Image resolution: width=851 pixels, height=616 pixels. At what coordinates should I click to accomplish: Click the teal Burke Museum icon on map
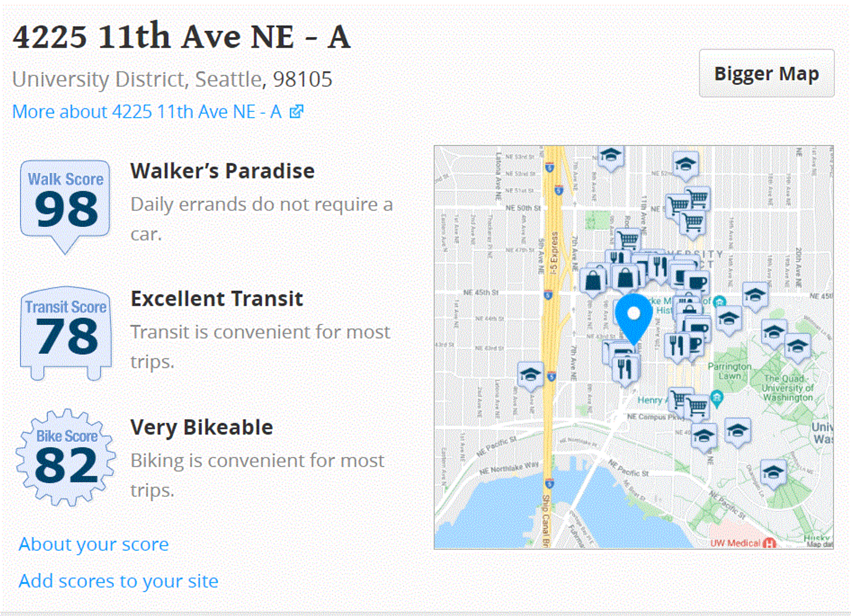point(720,301)
